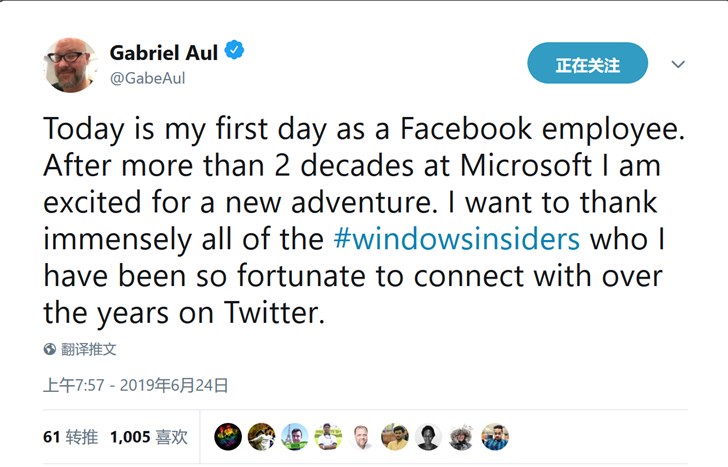
Task: Open the @GabeAul handle link
Action: pyautogui.click(x=148, y=78)
